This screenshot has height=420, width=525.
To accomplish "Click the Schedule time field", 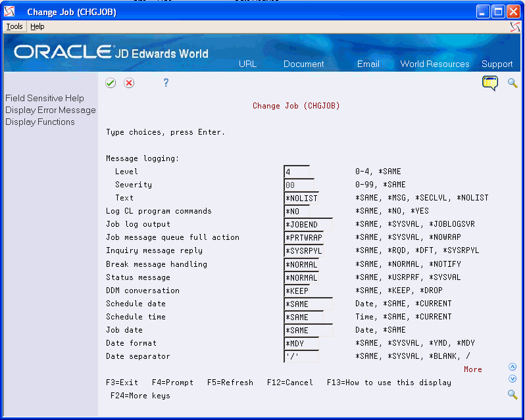I will (303, 317).
